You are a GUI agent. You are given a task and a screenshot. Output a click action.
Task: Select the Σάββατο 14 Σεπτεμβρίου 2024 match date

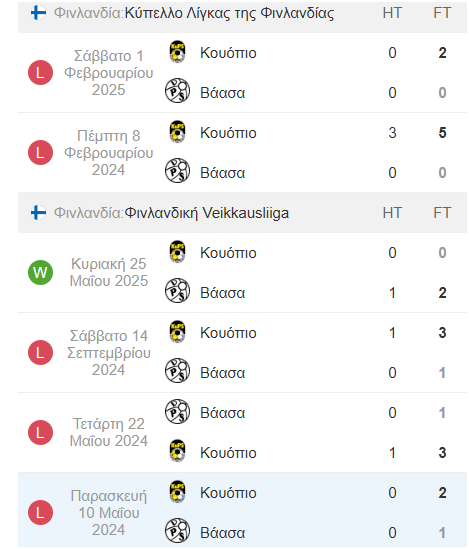click(109, 353)
